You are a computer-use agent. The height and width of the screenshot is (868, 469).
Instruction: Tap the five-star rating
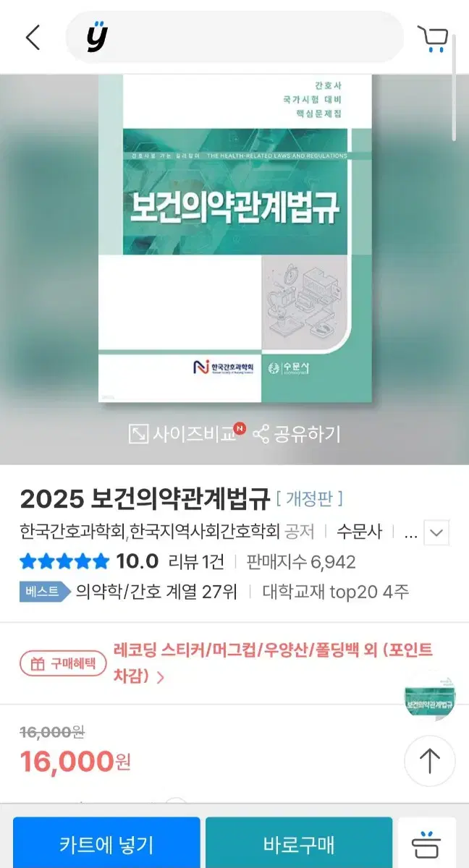[64, 562]
